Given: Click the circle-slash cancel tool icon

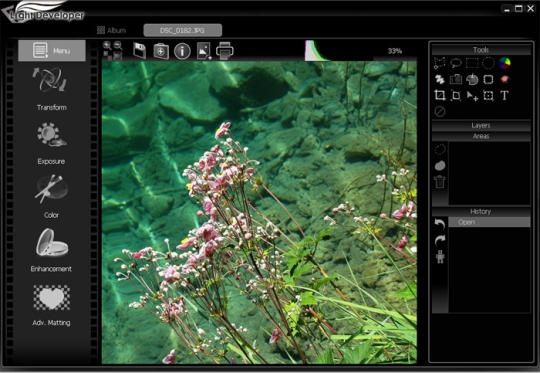Looking at the screenshot, I should point(440,112).
